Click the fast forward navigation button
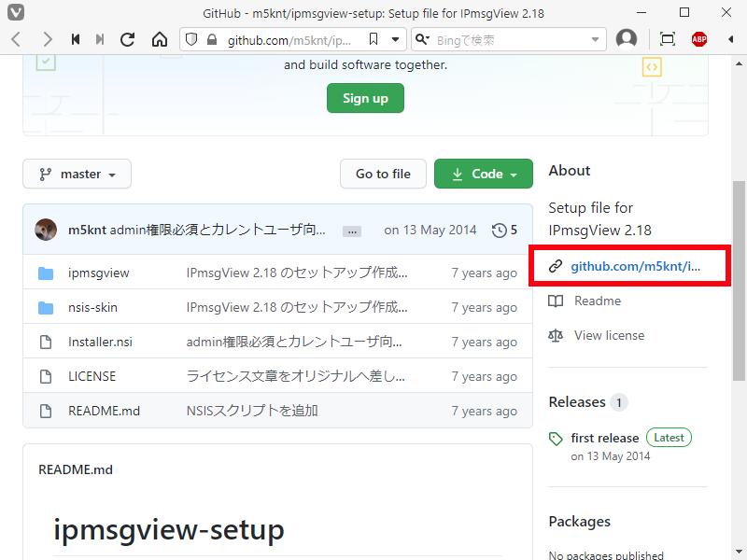The image size is (747, 560). (100, 39)
